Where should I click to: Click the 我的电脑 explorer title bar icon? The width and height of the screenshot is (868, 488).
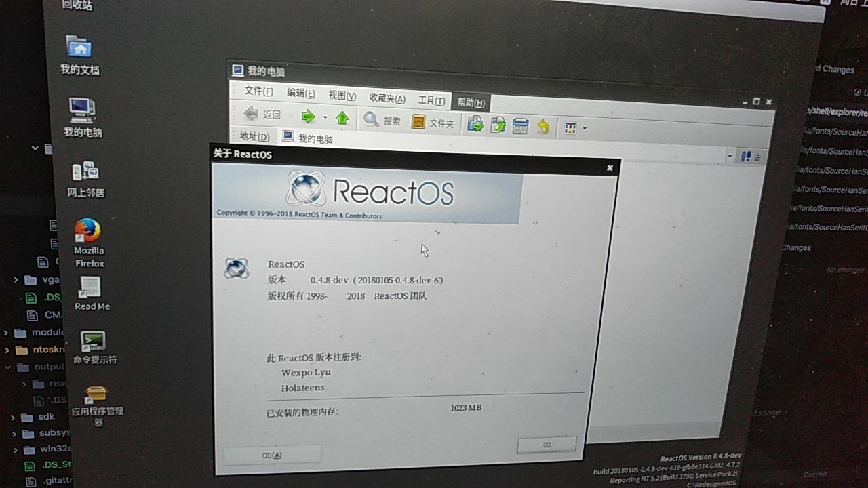coord(237,70)
